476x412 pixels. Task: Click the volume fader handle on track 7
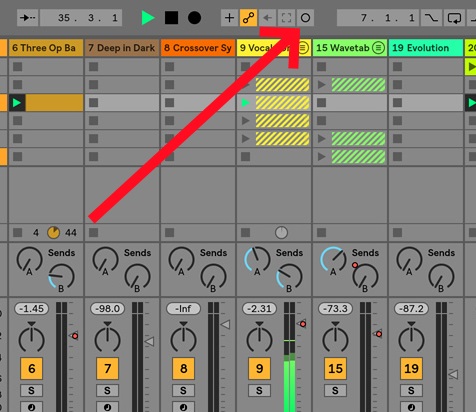pyautogui.click(x=149, y=341)
